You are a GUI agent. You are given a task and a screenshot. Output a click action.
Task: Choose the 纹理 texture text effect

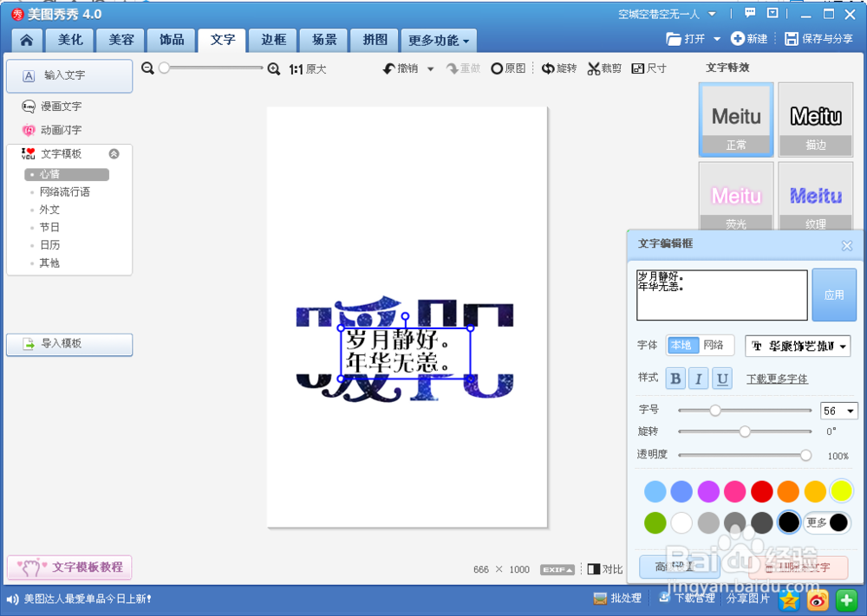(816, 196)
